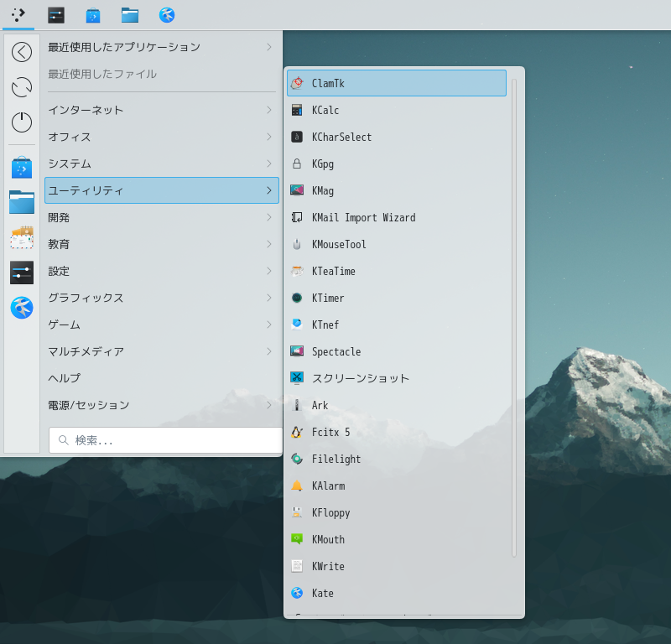This screenshot has height=644, width=671.
Task: Click the Filelight text label
Action: (x=336, y=460)
